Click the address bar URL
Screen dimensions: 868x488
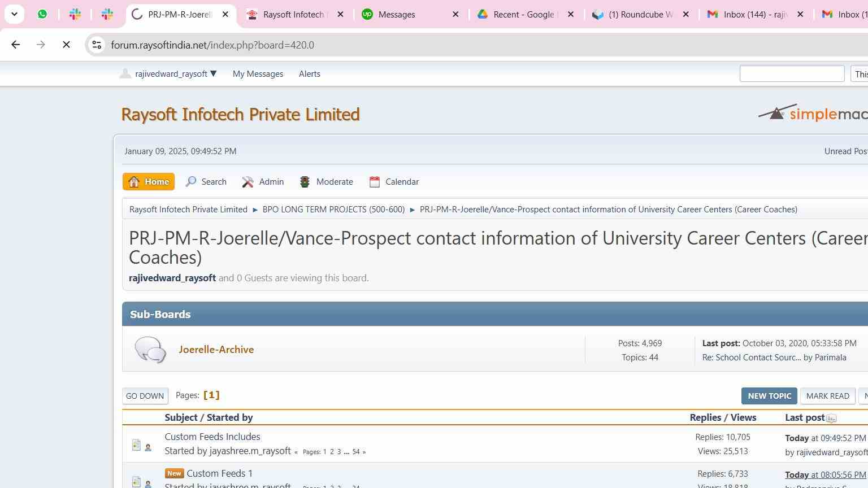(212, 45)
